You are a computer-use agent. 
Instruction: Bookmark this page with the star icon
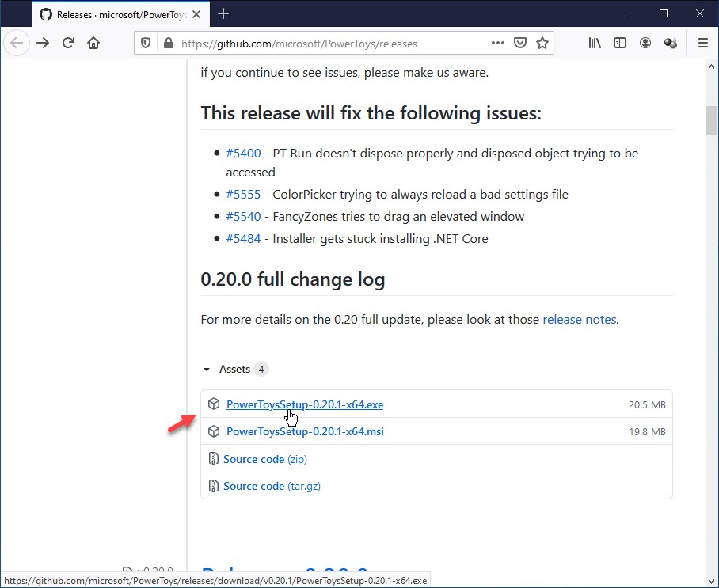coord(542,44)
